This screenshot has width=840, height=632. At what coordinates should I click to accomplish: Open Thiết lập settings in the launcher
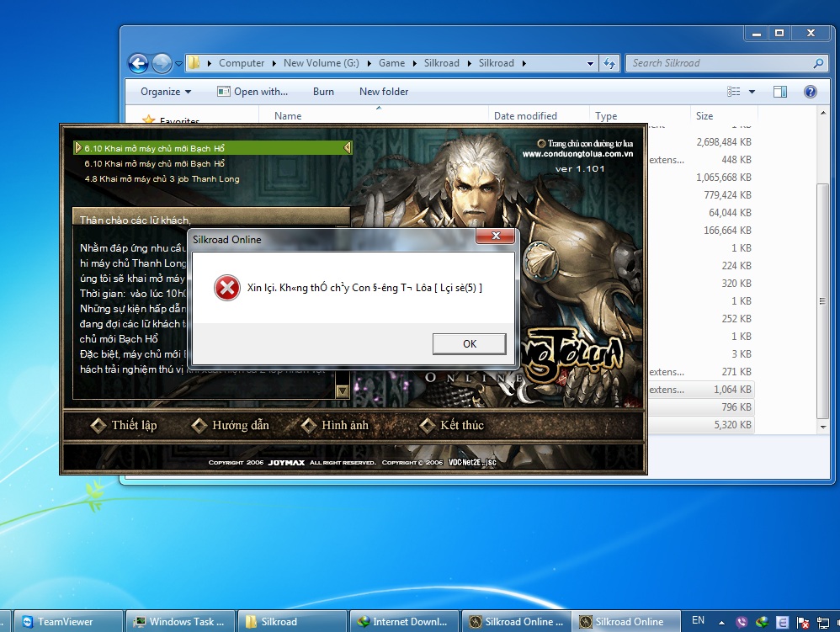click(124, 425)
